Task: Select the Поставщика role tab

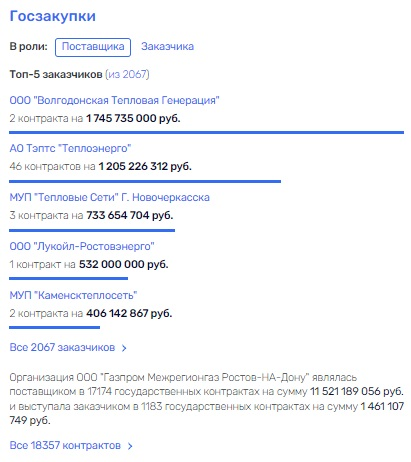Action: (x=93, y=47)
